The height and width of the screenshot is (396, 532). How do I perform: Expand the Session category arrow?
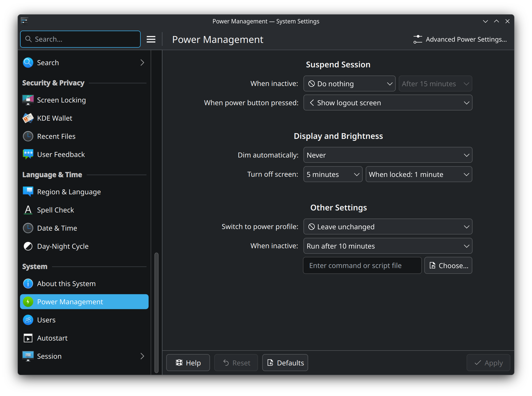click(x=142, y=356)
